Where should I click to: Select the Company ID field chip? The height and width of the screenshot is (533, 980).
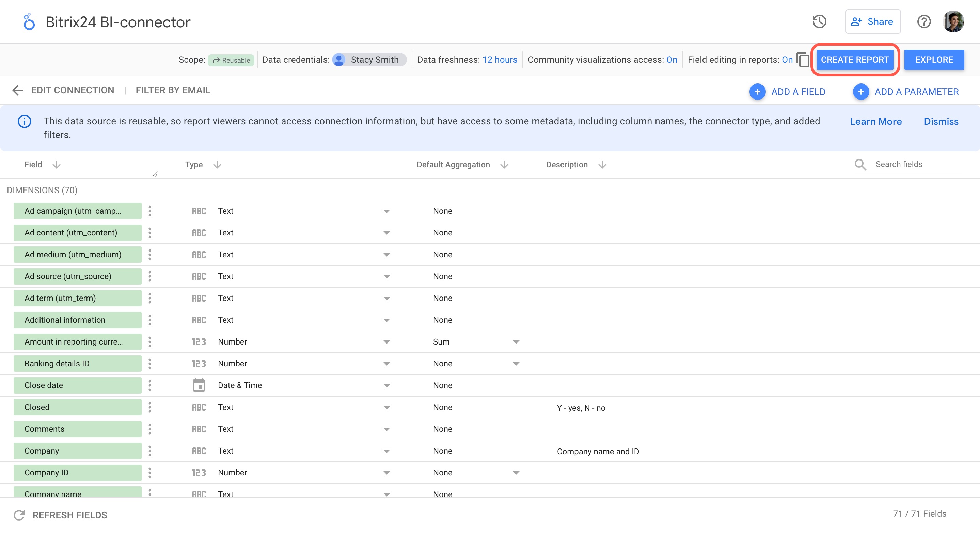[77, 472]
